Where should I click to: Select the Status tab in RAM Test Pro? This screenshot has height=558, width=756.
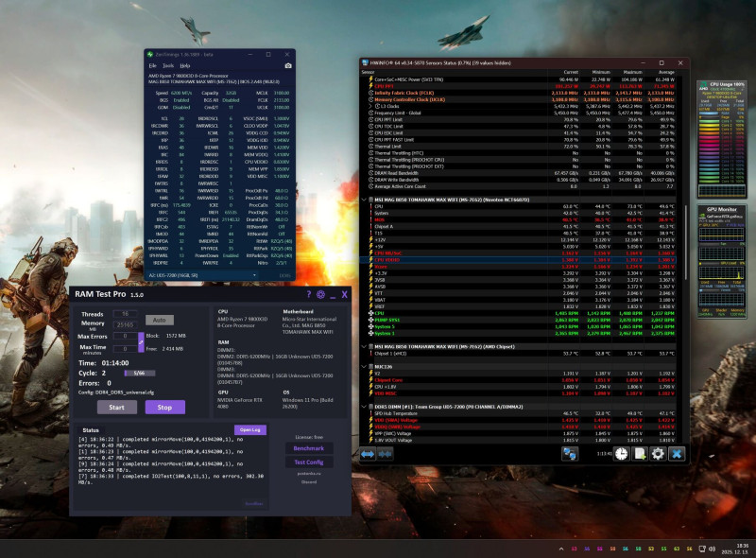tap(91, 430)
